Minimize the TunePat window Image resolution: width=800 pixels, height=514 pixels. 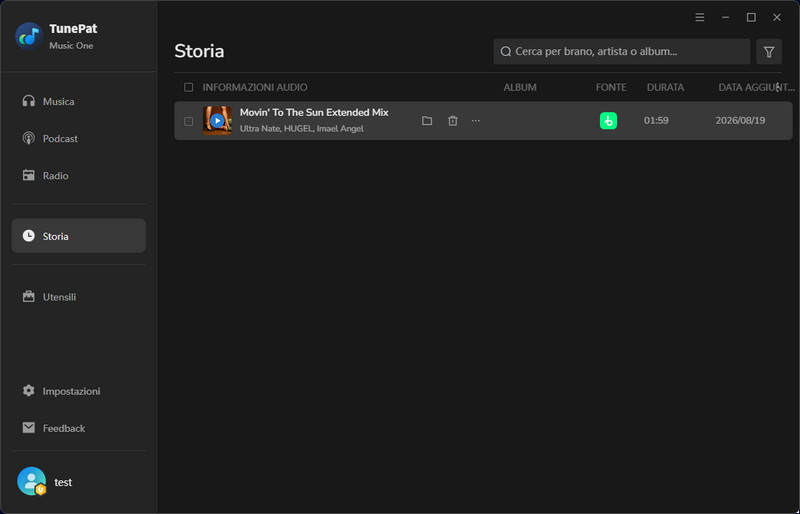(726, 17)
